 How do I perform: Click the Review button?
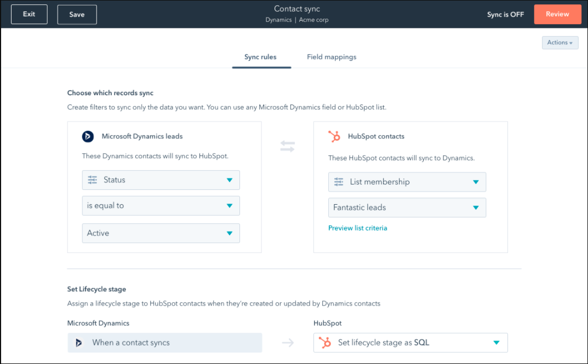point(557,14)
